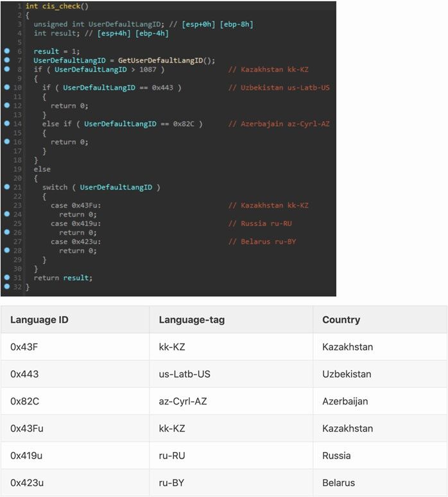Click Kazakhstan in the 0x43F row
Image resolution: width=448 pixels, height=497 pixels.
click(x=348, y=347)
